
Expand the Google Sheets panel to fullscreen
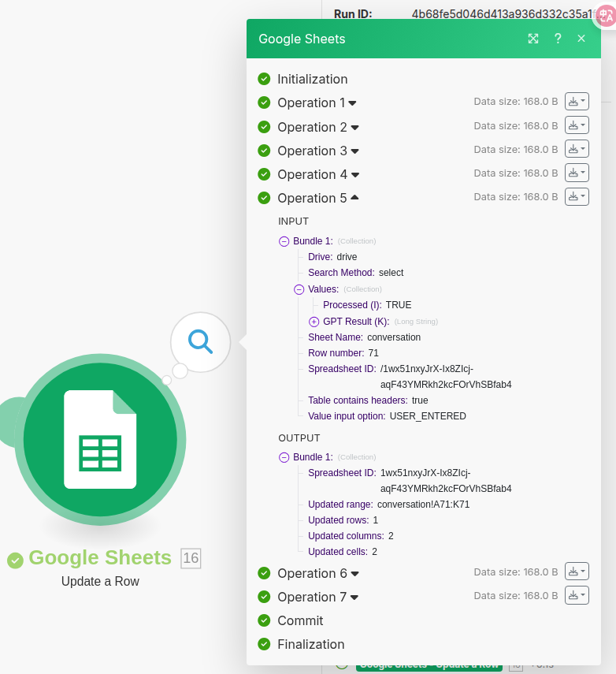click(x=533, y=39)
